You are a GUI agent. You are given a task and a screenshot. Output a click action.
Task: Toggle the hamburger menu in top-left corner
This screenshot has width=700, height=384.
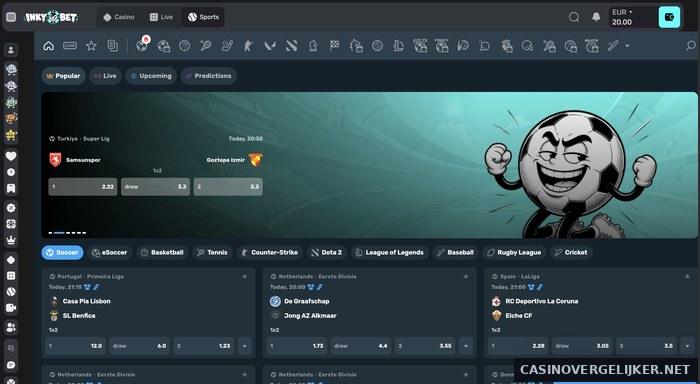[11, 17]
